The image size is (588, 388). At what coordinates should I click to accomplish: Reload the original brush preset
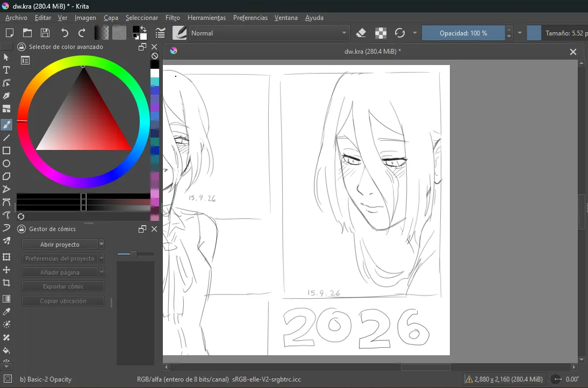click(400, 33)
